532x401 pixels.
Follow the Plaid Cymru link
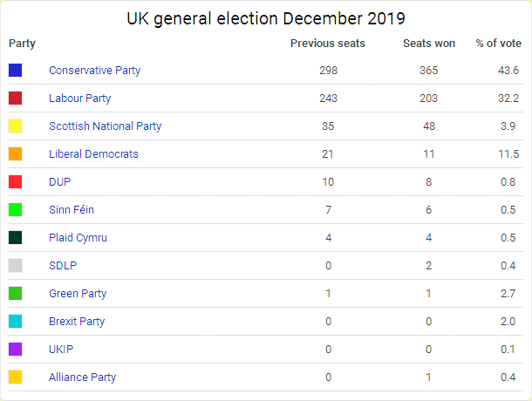coord(78,237)
